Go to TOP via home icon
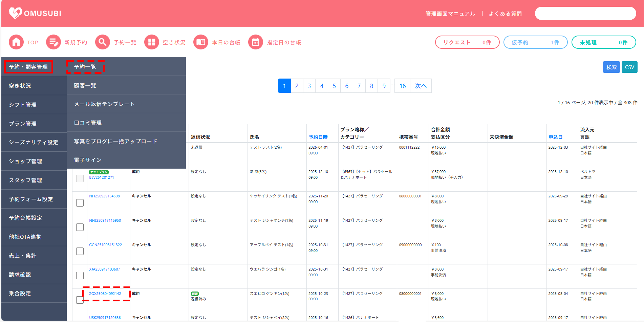644x322 pixels. pos(16,42)
